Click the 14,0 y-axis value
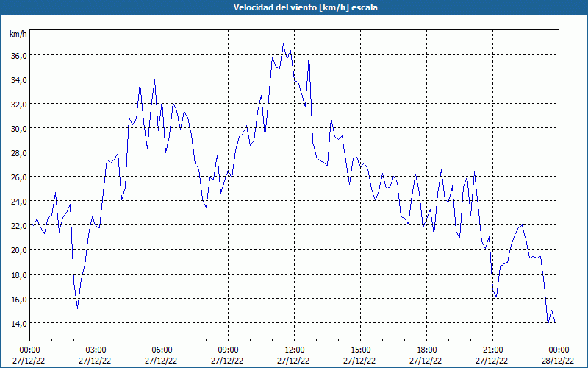The width and height of the screenshot is (588, 368). (x=19, y=323)
